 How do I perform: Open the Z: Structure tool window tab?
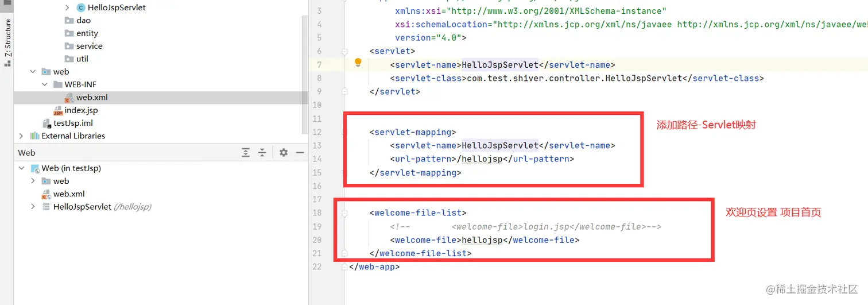click(x=7, y=38)
